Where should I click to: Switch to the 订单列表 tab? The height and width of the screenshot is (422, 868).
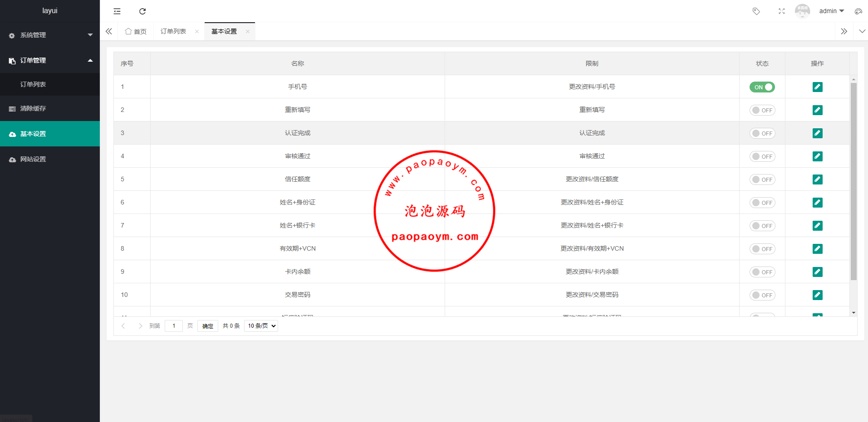click(173, 31)
